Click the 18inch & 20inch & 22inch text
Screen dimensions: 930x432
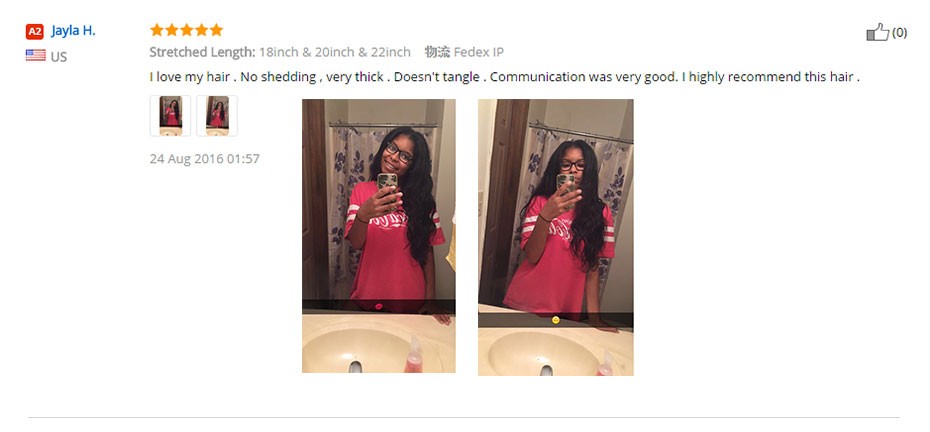335,52
